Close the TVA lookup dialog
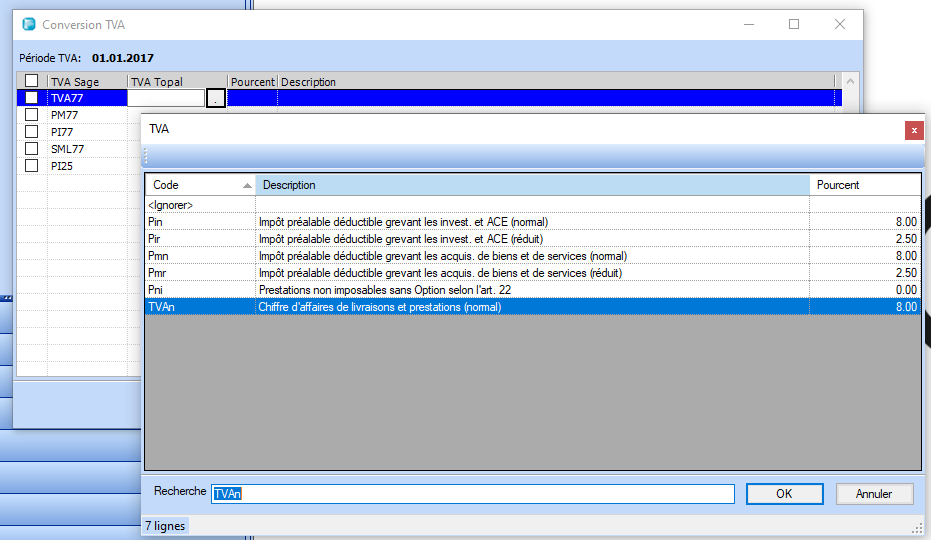931x540 pixels. pos(913,130)
